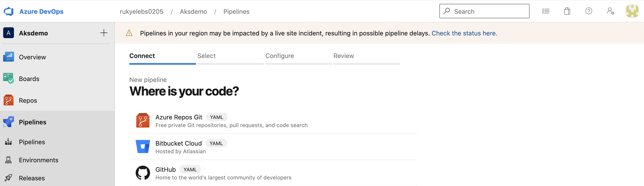This screenshot has height=186, width=644.
Task: Open the User settings icon
Action: (610, 11)
